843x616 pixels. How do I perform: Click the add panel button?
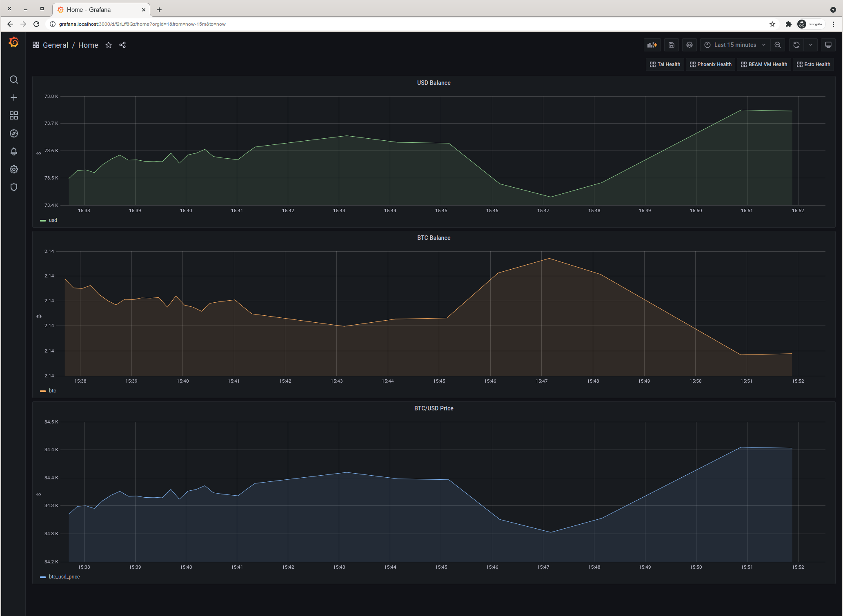click(x=652, y=45)
